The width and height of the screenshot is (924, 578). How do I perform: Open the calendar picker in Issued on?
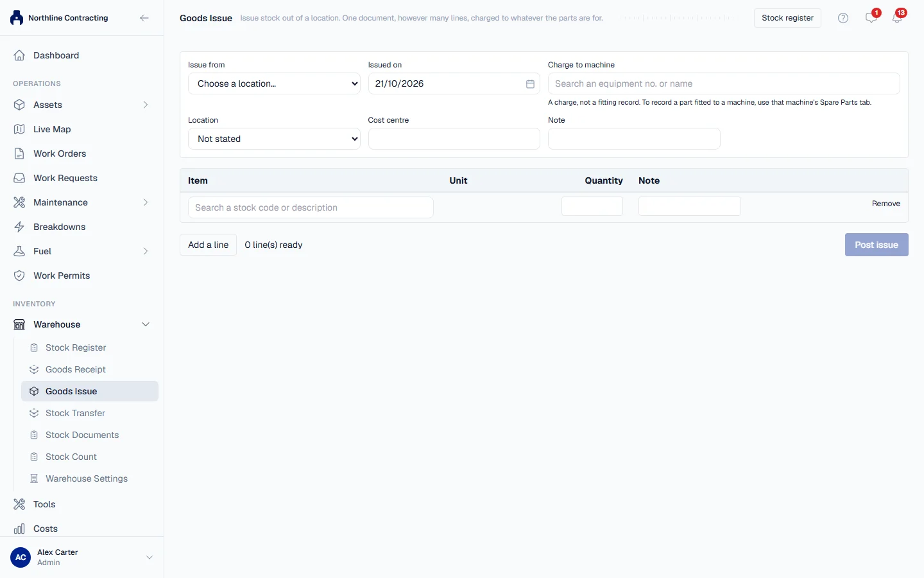pyautogui.click(x=530, y=83)
